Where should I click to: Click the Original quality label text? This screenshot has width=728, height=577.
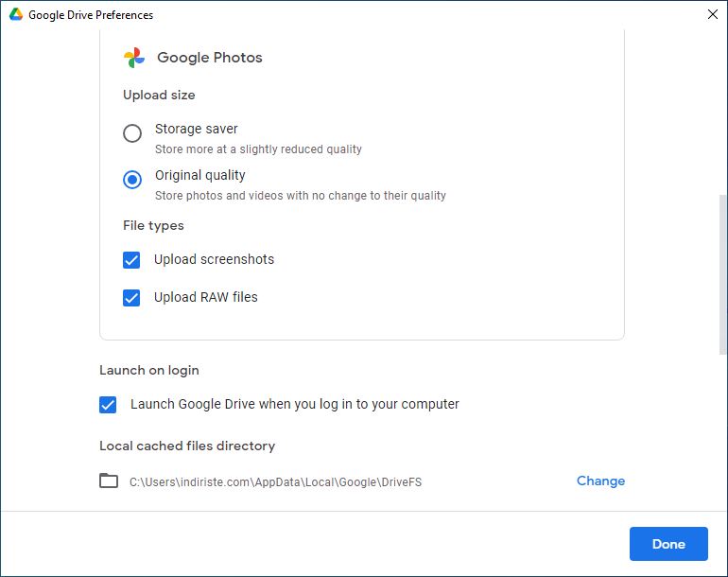click(x=200, y=175)
